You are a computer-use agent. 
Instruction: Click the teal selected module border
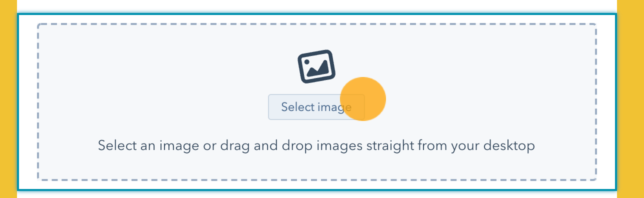[x=317, y=14]
